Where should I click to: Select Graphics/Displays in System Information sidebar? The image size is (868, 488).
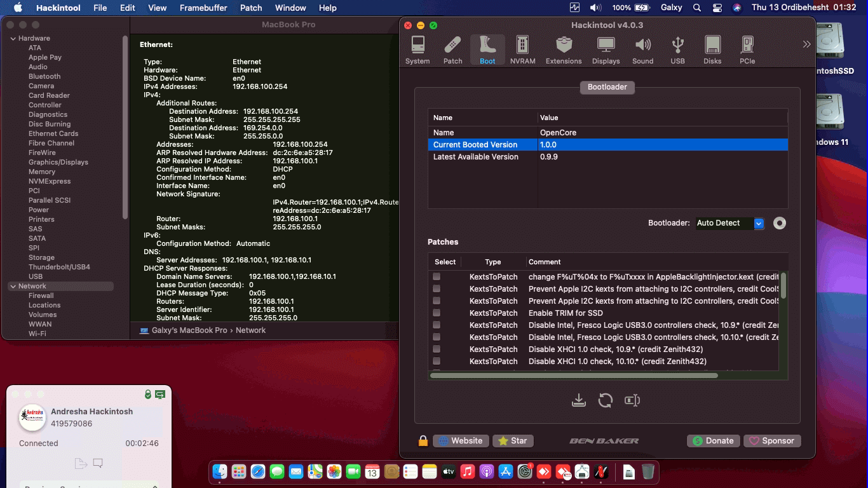point(58,162)
